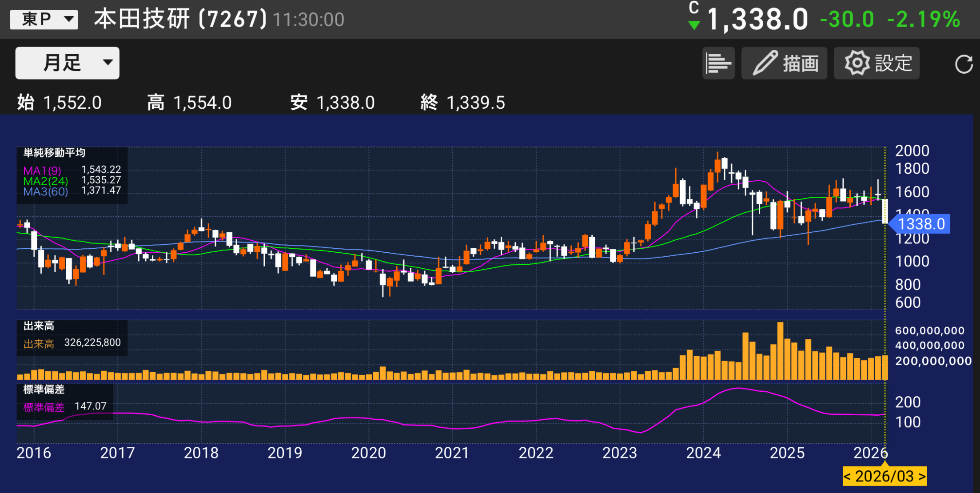Click the price-by-volume bars icon
The height and width of the screenshot is (493, 980).
(718, 63)
